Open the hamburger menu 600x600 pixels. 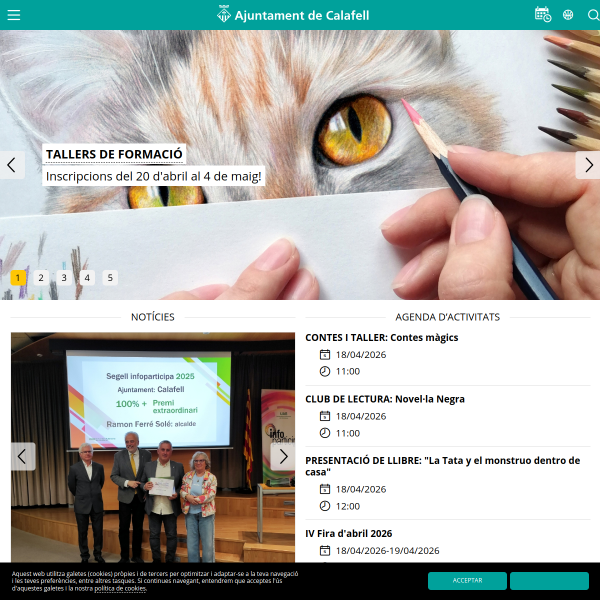click(14, 15)
